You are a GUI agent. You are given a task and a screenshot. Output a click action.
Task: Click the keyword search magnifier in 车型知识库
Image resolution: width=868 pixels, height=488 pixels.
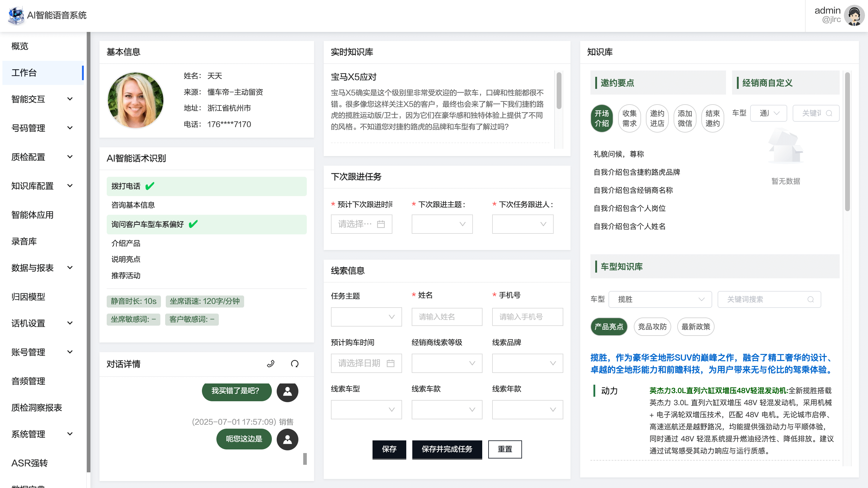[x=810, y=299]
